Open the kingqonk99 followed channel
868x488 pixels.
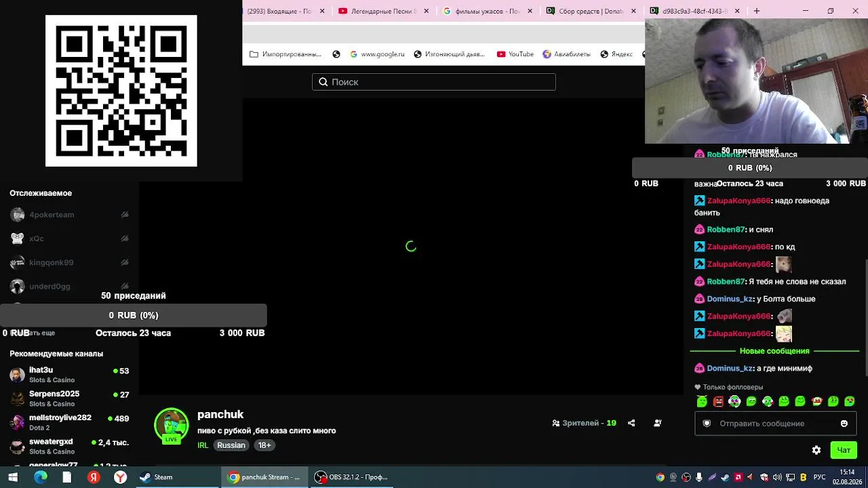[x=69, y=262]
